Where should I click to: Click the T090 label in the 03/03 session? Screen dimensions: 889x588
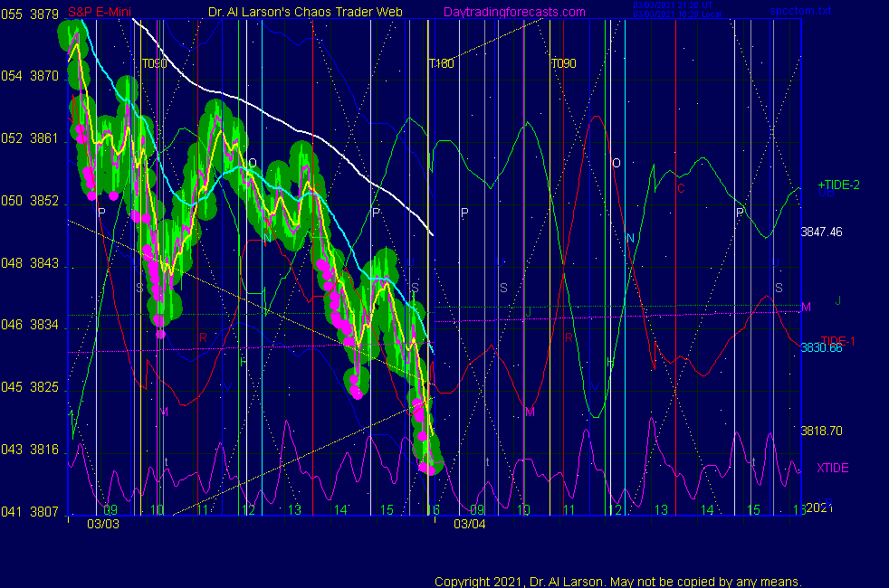point(155,64)
